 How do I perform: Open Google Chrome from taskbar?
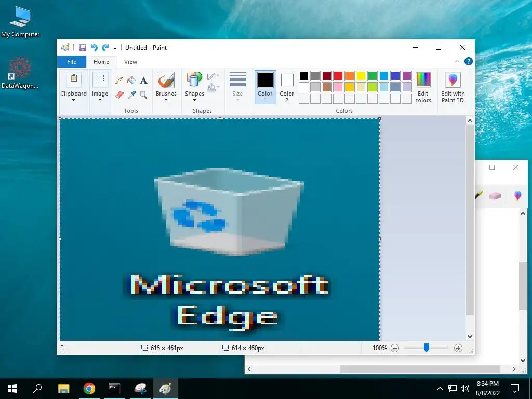[89, 389]
